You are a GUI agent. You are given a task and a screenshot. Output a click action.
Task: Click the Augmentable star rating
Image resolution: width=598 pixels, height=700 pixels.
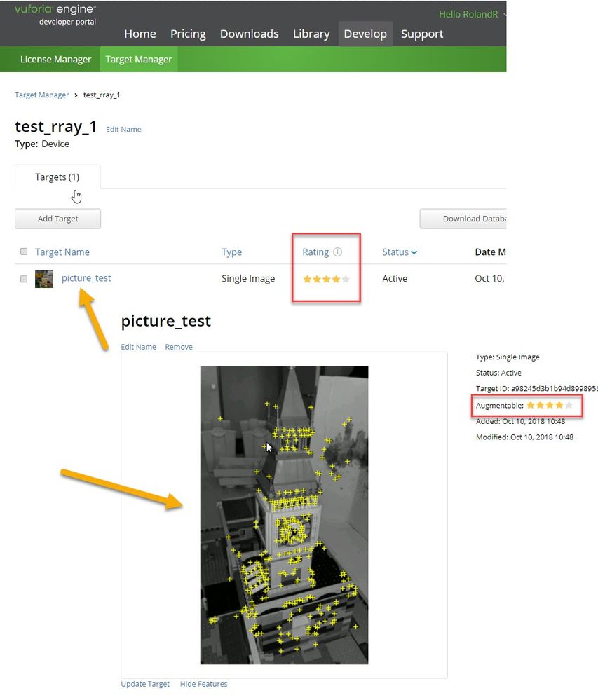(550, 406)
